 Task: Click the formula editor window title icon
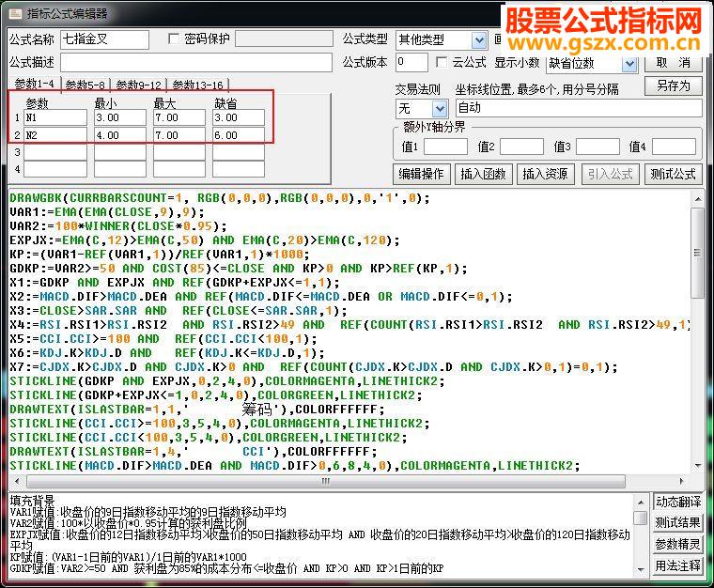click(x=15, y=14)
